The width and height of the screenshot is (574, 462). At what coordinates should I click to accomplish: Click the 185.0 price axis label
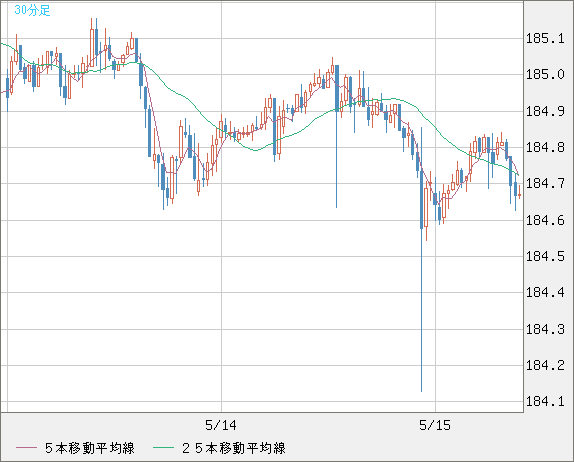545,75
